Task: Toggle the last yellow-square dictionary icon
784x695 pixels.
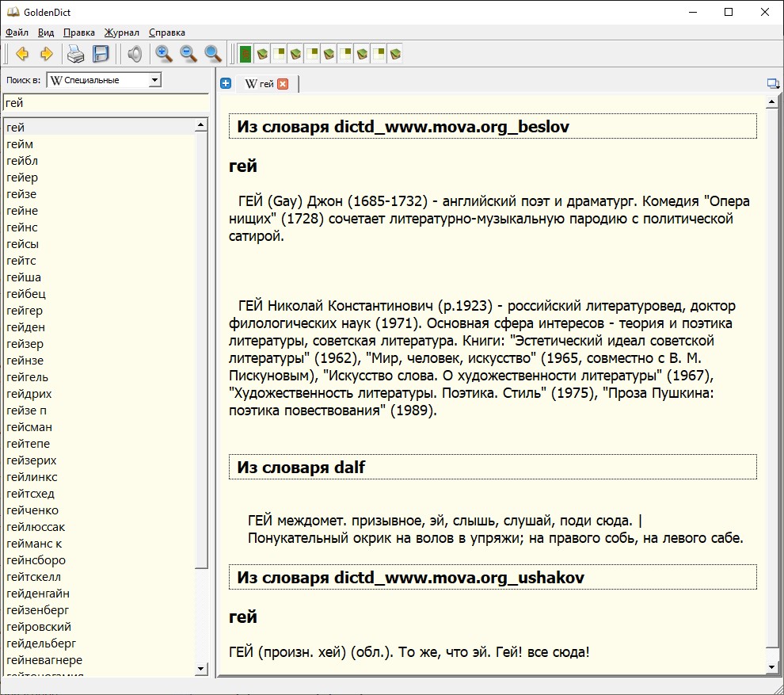Action: (379, 54)
